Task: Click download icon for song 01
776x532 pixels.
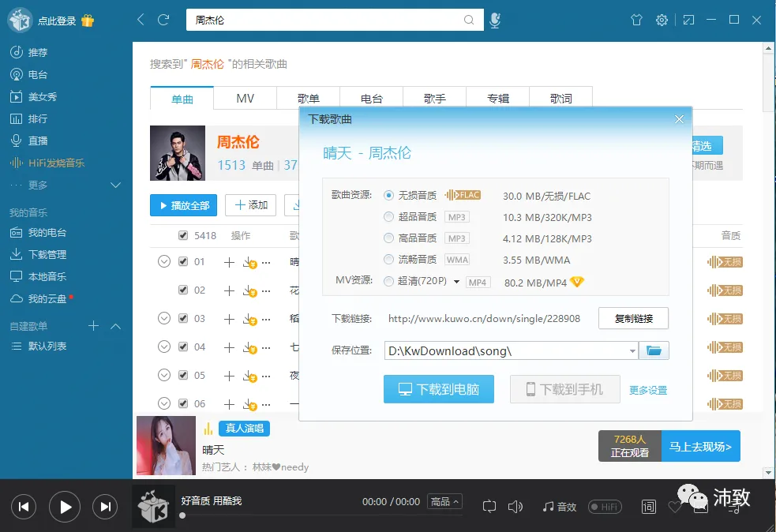Action: coord(249,262)
